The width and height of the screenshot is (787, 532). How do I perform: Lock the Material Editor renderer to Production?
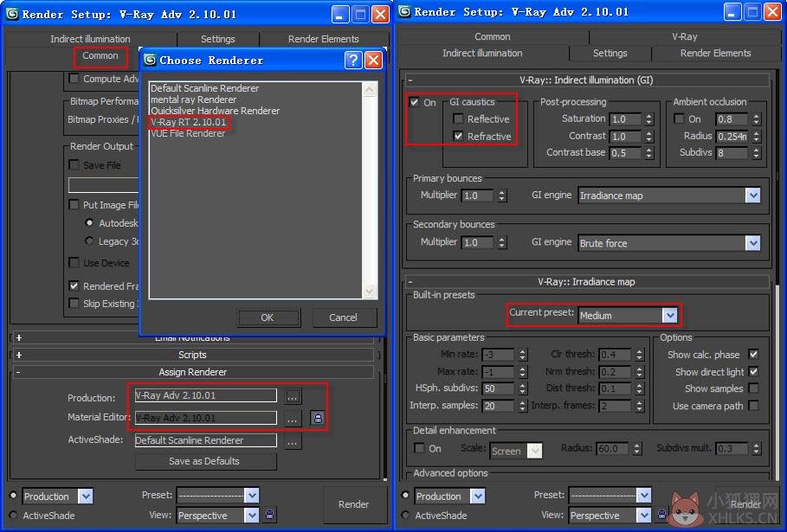[x=318, y=418]
